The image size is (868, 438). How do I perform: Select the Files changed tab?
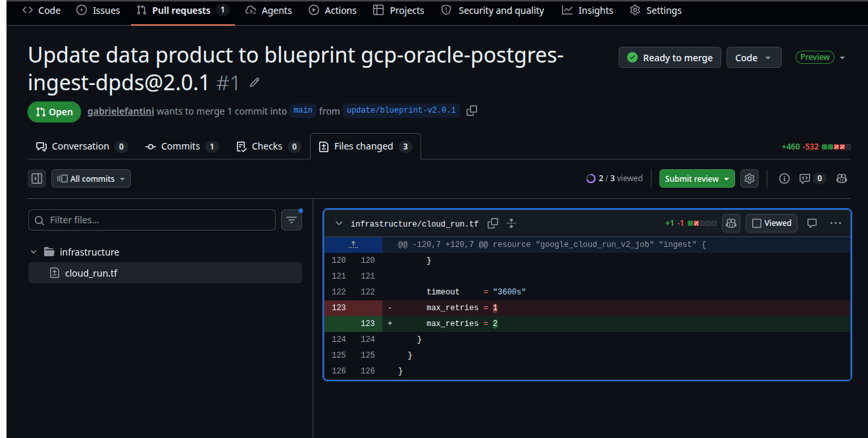365,146
